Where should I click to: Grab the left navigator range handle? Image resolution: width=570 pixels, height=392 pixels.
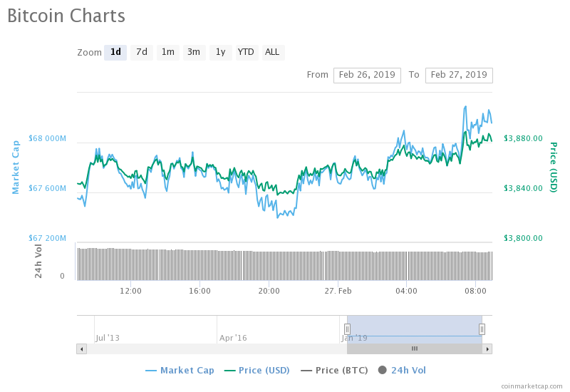tap(347, 329)
